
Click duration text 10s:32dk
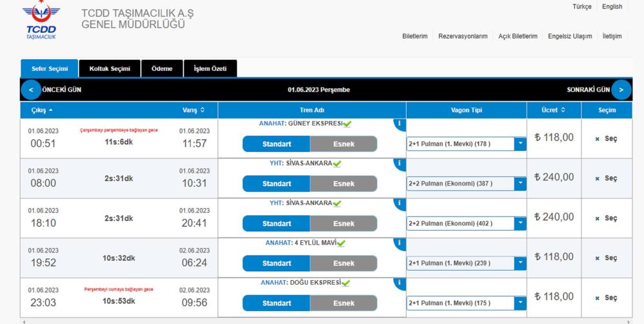119,258
